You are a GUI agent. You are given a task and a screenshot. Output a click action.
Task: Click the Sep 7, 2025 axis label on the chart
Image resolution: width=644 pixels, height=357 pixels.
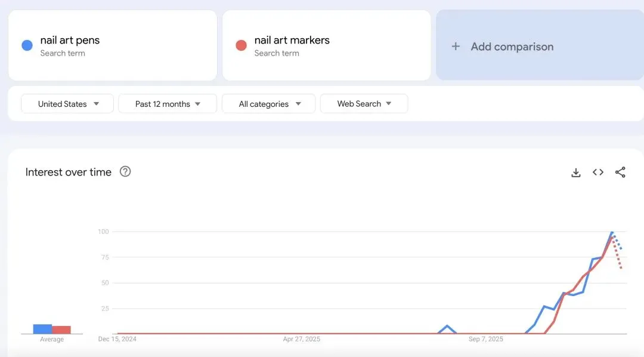click(487, 338)
